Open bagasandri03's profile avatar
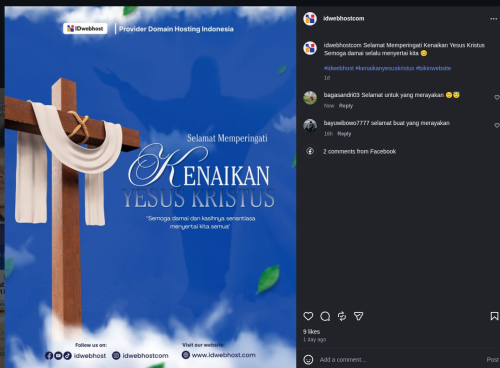 310,98
